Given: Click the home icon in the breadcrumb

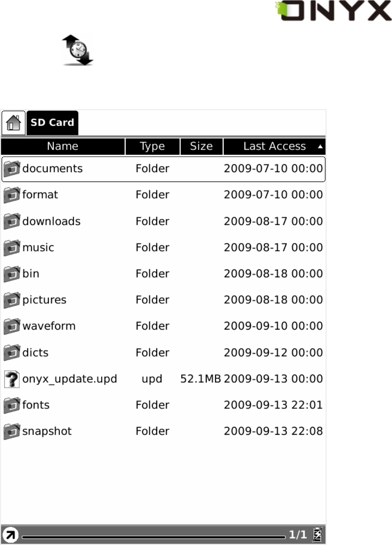Looking at the screenshot, I should click(x=13, y=123).
